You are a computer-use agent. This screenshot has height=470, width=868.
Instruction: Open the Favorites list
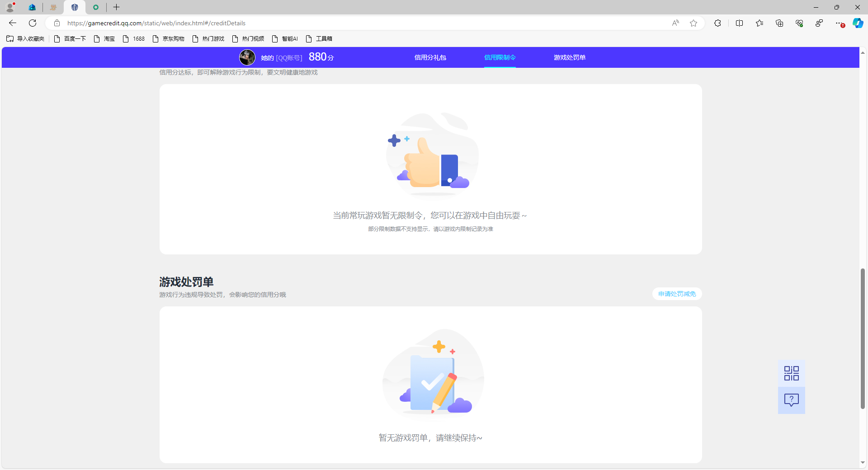[x=759, y=23]
